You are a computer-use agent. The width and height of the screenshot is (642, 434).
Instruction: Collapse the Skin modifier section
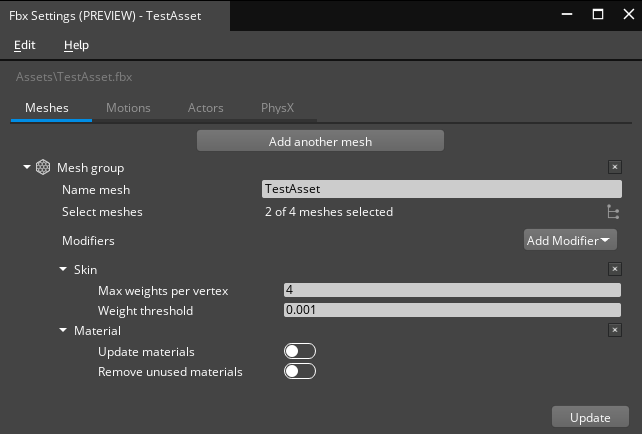pos(63,270)
